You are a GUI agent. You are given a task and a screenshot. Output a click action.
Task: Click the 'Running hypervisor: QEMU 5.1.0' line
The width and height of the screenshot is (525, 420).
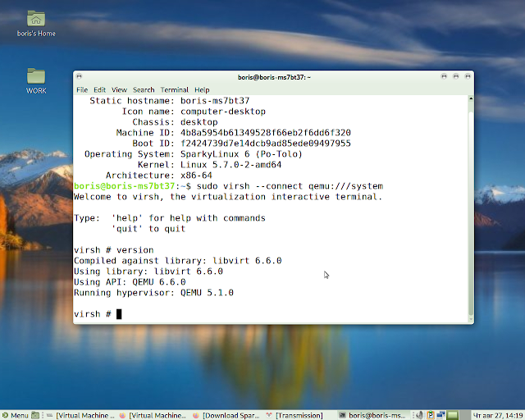[153, 293]
